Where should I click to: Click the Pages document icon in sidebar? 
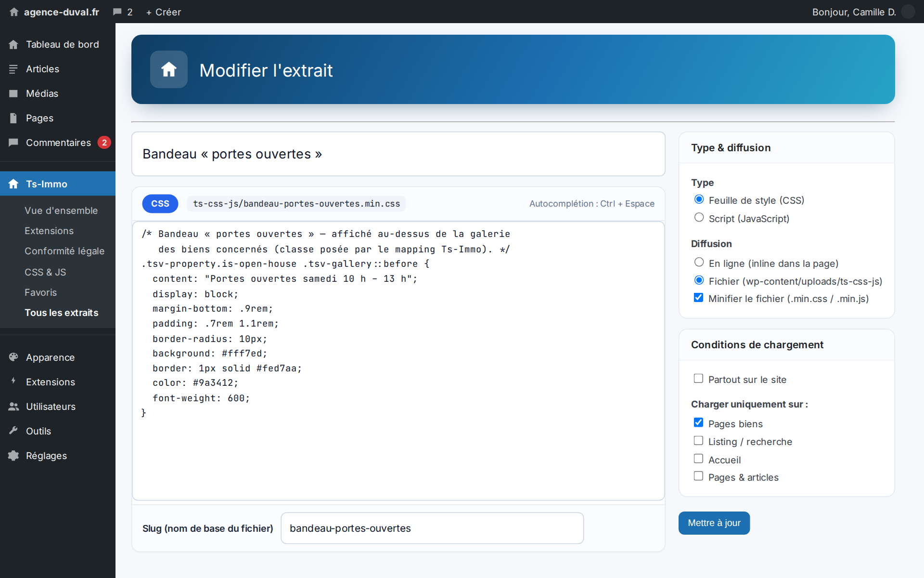13,118
